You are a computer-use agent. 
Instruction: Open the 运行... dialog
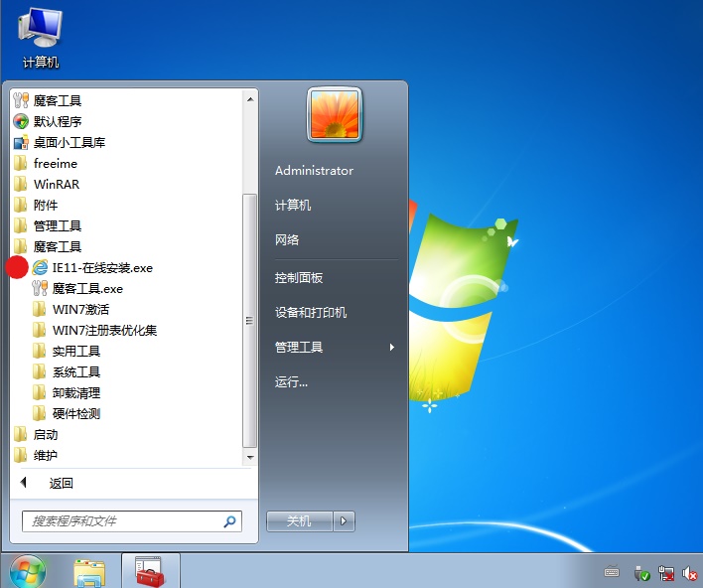(291, 382)
